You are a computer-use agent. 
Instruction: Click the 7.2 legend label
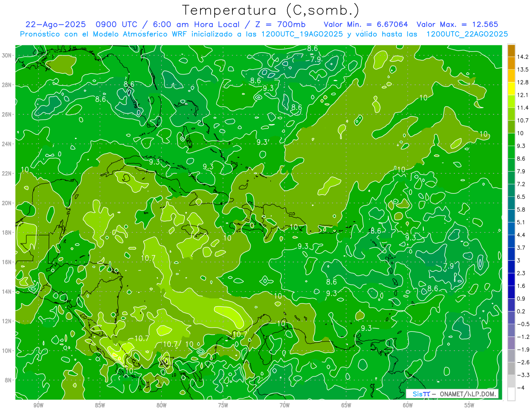pyautogui.click(x=521, y=184)
